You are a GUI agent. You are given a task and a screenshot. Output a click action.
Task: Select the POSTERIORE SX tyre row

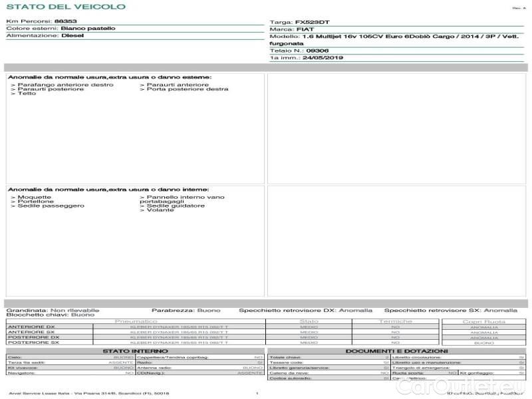tap(33, 342)
